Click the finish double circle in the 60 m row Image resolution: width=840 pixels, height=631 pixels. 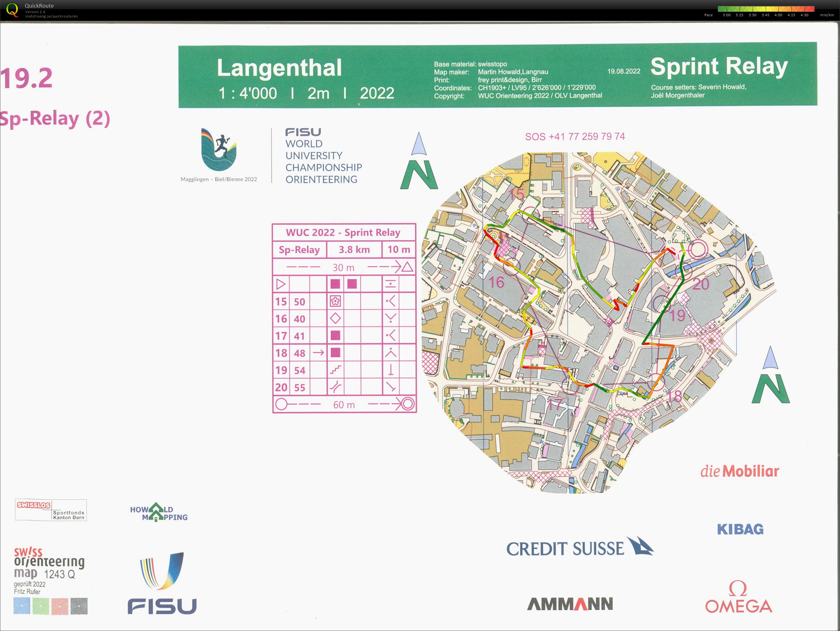pyautogui.click(x=408, y=404)
